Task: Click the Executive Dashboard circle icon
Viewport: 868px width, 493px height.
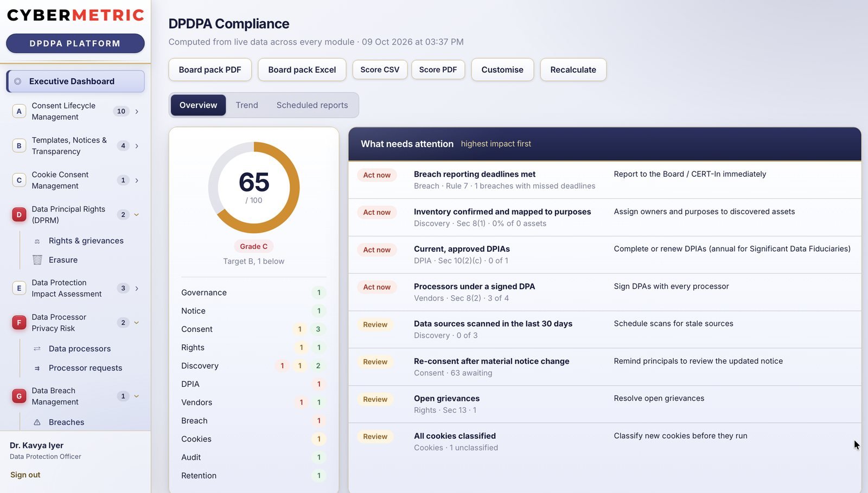Action: tap(18, 81)
